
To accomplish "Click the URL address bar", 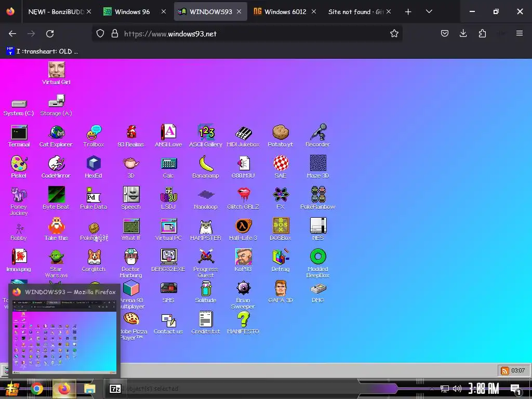I will [x=247, y=34].
